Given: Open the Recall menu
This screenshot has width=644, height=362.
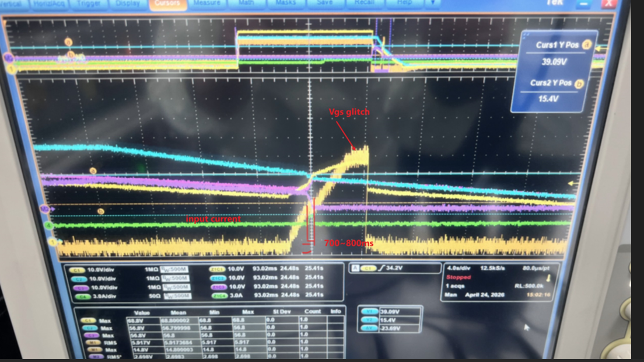Looking at the screenshot, I should (x=364, y=3).
